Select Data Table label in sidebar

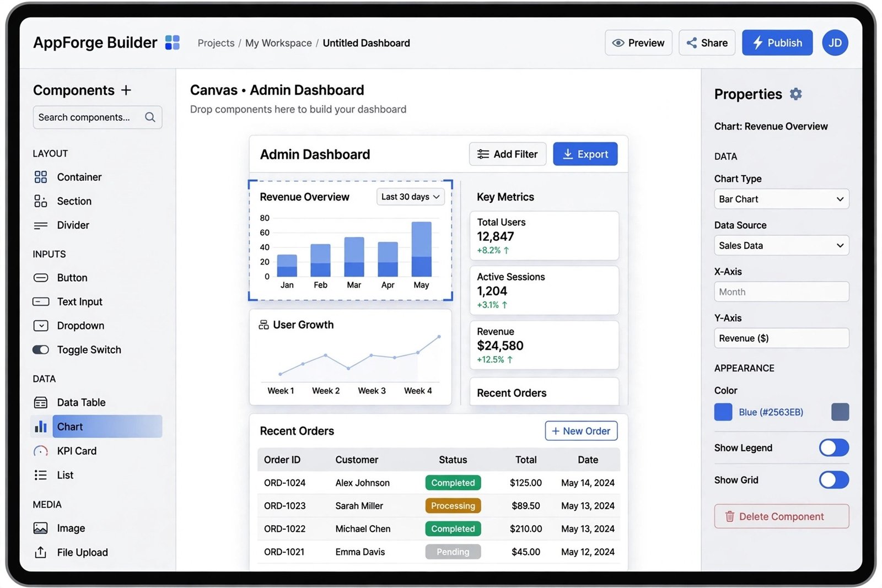pos(81,402)
